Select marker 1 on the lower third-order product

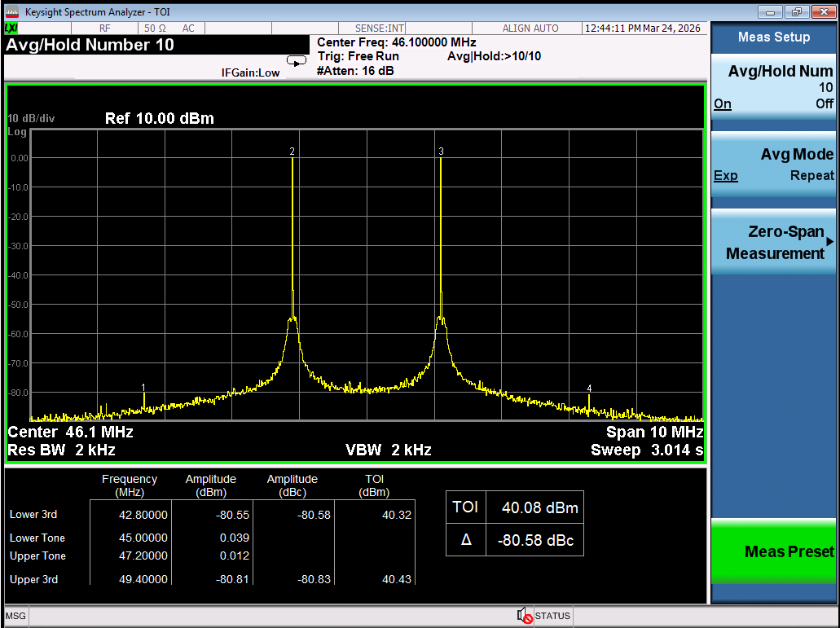click(x=143, y=387)
